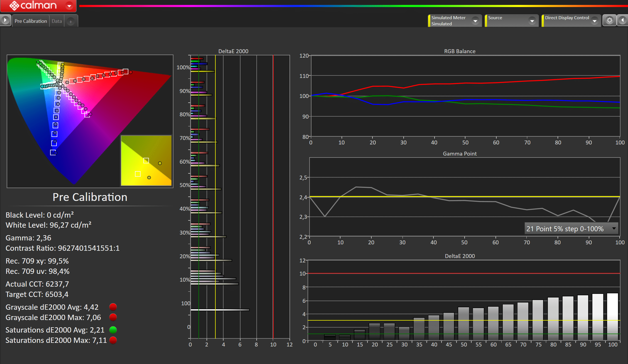628x364 pixels.
Task: Expand the Simulated Meter dropdown
Action: click(x=475, y=21)
